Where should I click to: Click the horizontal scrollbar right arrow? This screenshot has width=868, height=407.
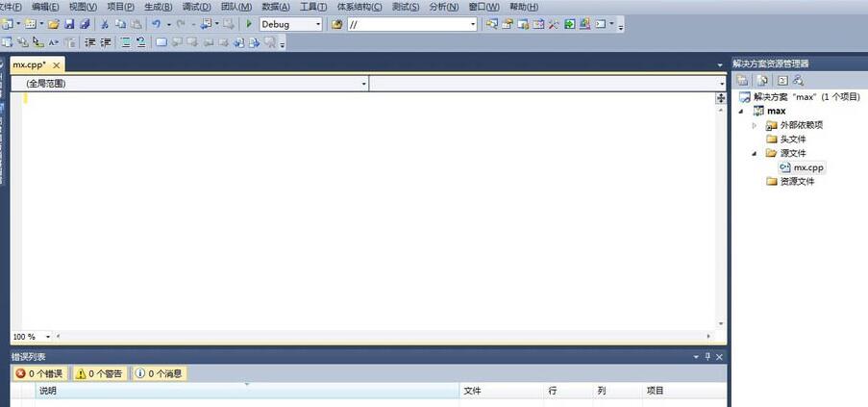click(708, 336)
